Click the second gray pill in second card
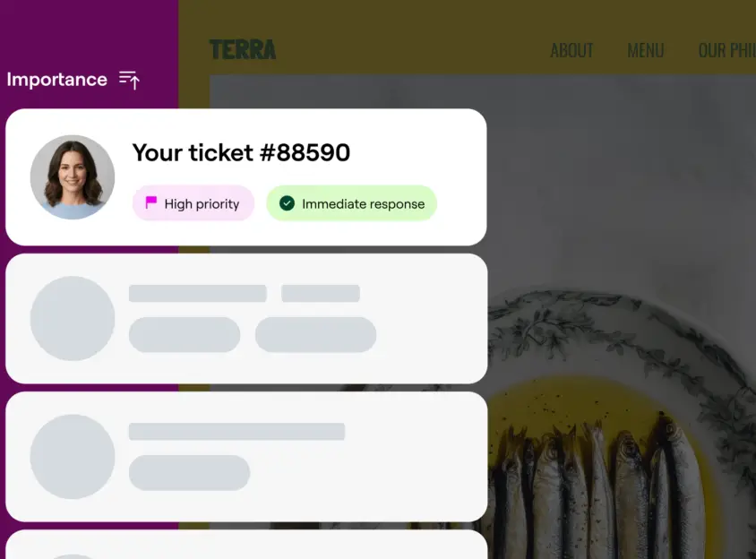756x559 pixels. (x=315, y=334)
